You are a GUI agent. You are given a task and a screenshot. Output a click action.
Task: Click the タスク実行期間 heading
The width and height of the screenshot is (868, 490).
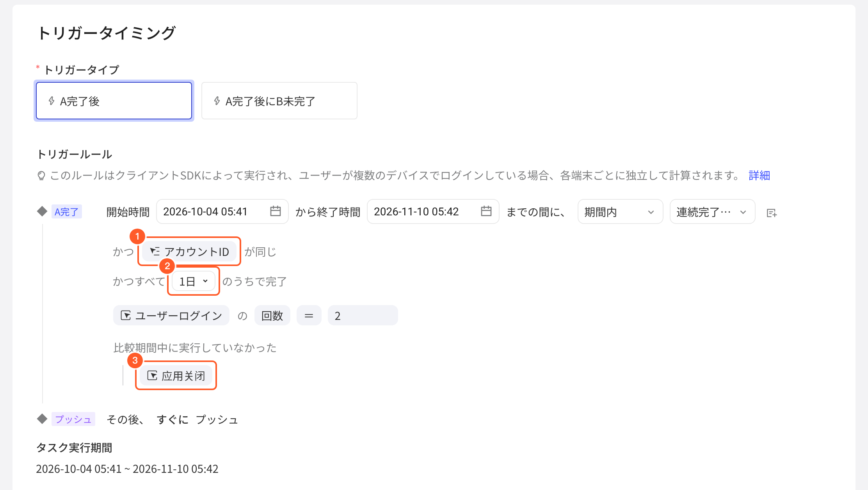coord(74,447)
